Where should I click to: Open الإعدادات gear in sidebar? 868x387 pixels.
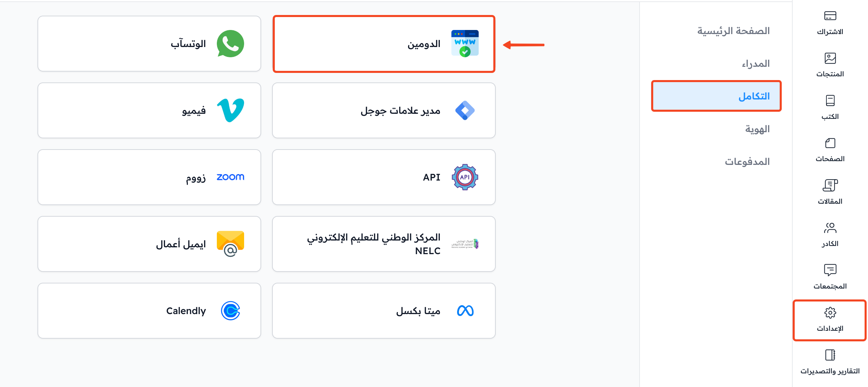tap(830, 320)
